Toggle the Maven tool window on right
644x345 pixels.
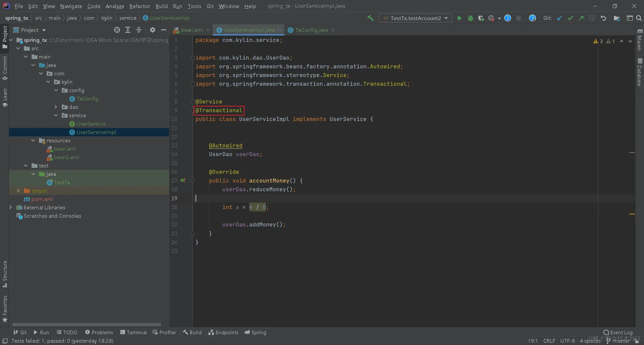coord(640,39)
